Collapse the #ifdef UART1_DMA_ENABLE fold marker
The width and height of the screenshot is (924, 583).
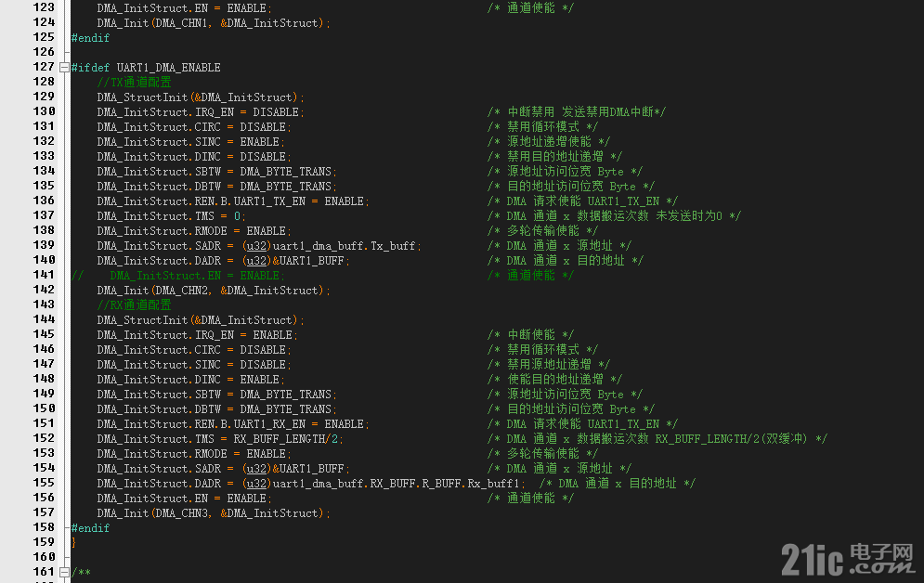coord(64,68)
